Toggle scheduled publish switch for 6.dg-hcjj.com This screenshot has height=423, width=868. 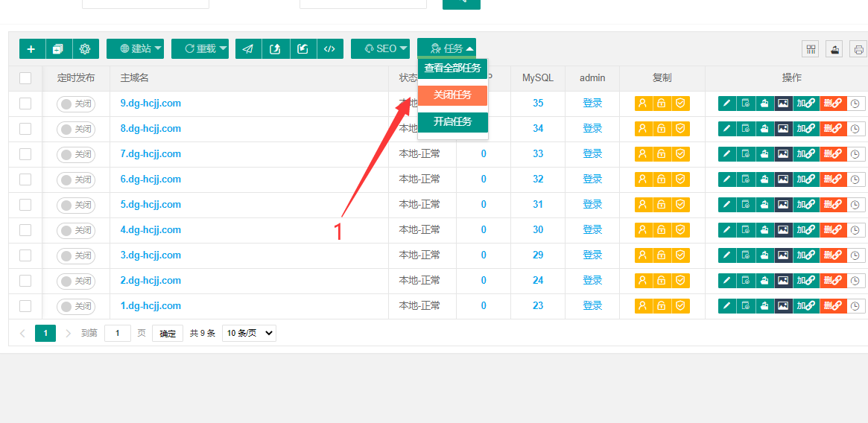click(76, 180)
